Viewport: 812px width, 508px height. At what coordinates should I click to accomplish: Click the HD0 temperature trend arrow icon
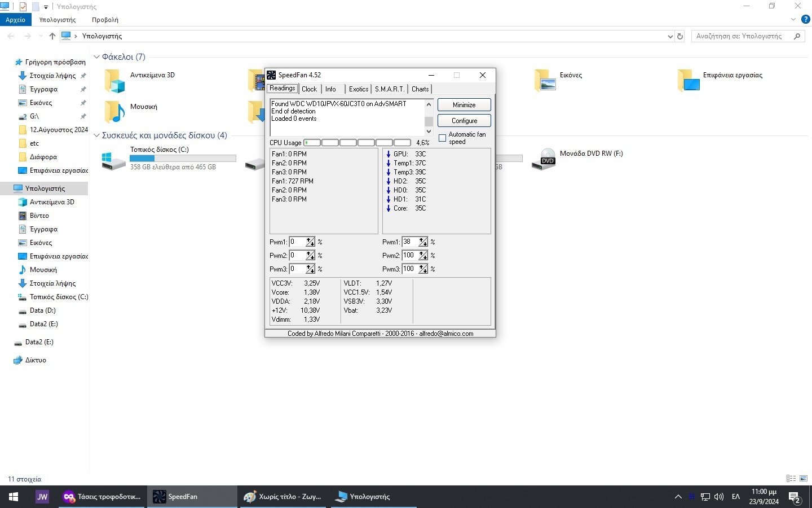click(389, 190)
